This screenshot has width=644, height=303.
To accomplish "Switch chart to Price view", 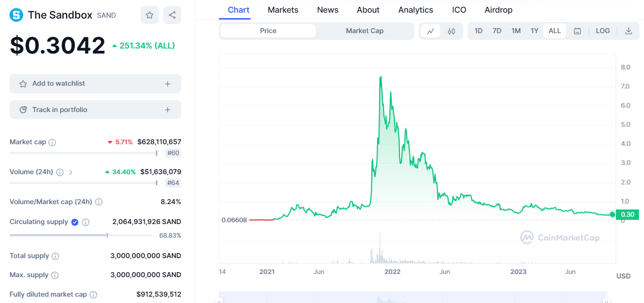I will (x=268, y=31).
